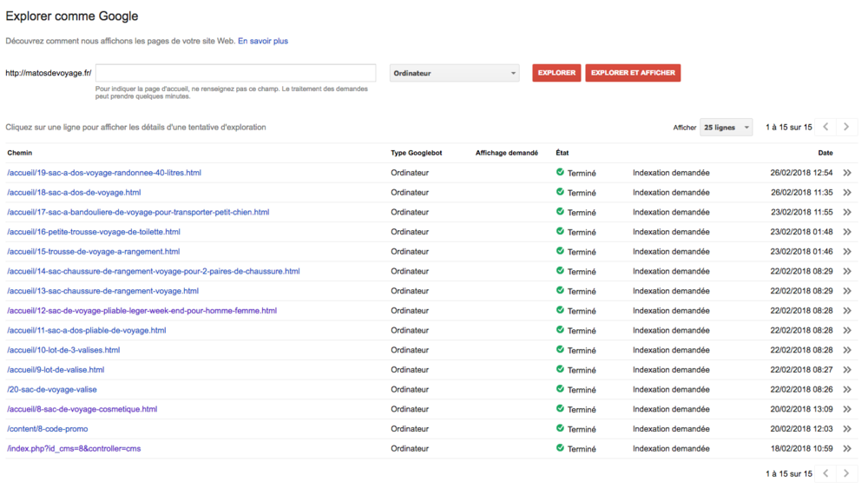The image size is (868, 495).
Task: Click green checkmark on 20-sac-de-voyage-valise row
Action: click(x=560, y=389)
